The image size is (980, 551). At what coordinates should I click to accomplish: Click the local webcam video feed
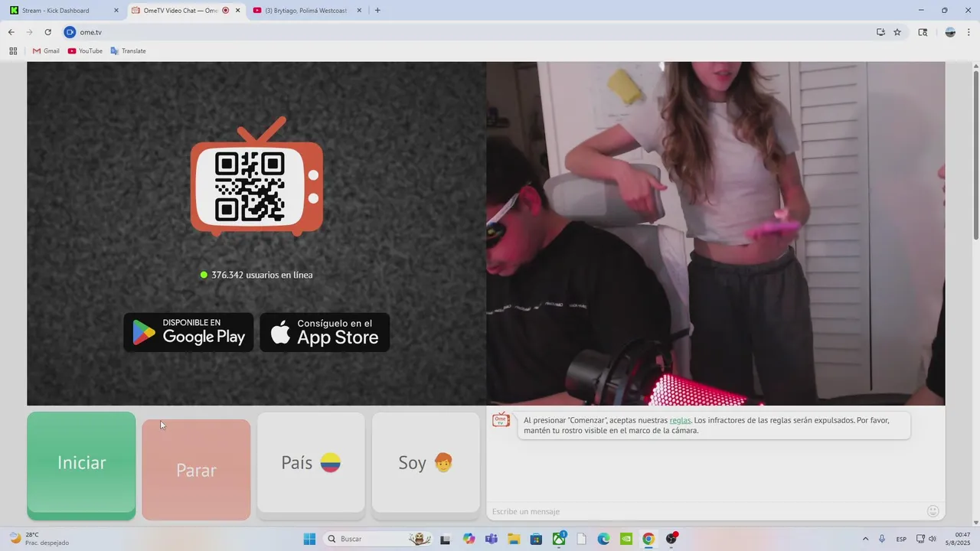pos(716,233)
